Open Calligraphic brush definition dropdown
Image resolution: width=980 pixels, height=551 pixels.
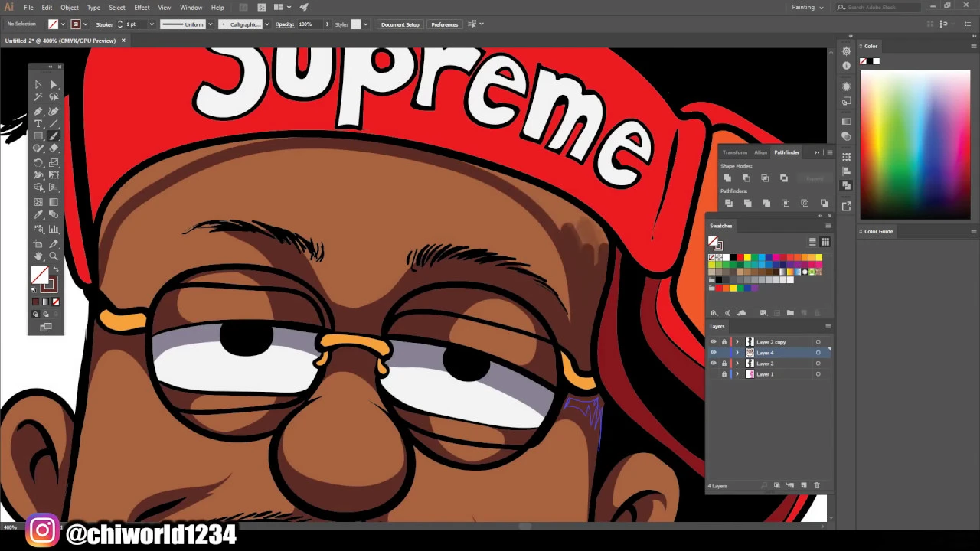[266, 24]
